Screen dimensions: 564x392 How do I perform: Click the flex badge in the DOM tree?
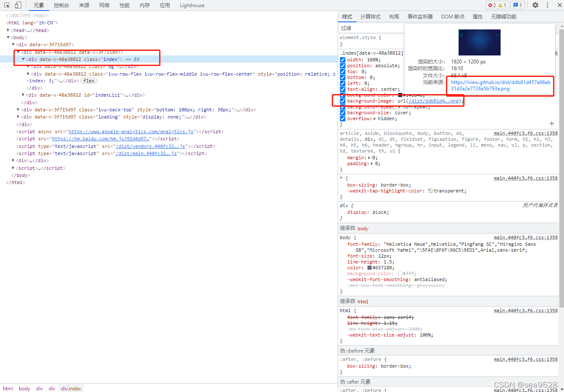[89, 81]
